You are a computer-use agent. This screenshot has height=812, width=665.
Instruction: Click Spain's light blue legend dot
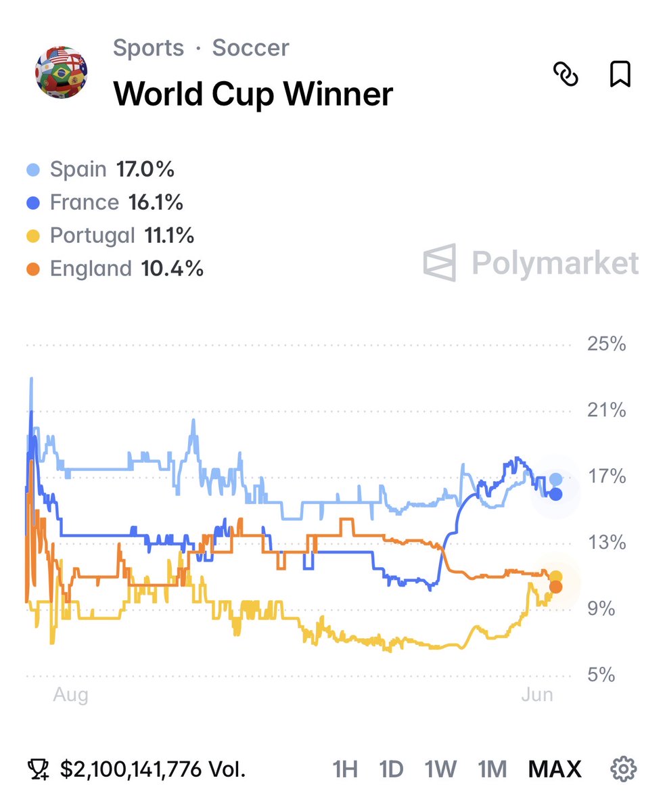pyautogui.click(x=34, y=169)
